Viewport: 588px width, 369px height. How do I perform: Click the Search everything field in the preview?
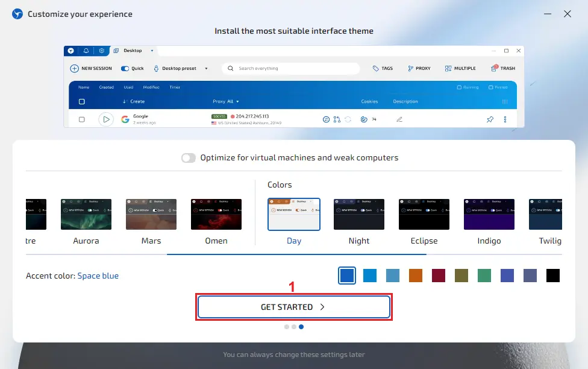291,68
